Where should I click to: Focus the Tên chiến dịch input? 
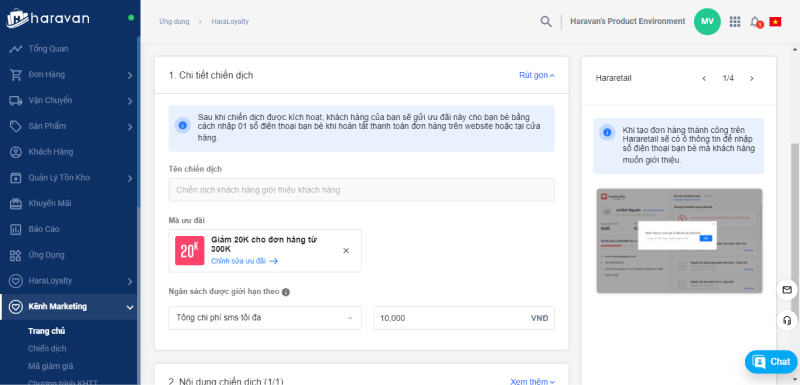[x=361, y=190]
